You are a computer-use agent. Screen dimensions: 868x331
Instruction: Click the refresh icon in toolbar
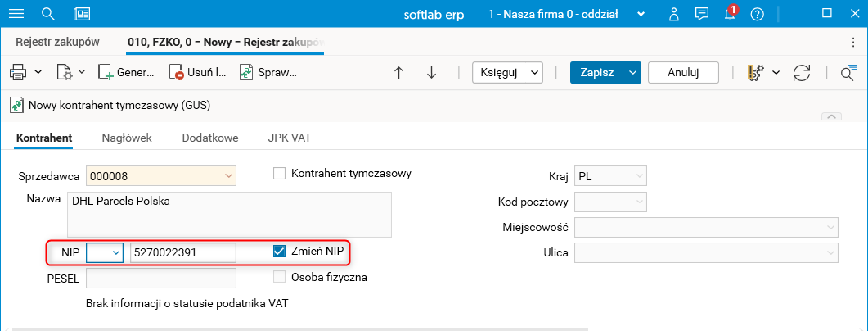click(801, 73)
